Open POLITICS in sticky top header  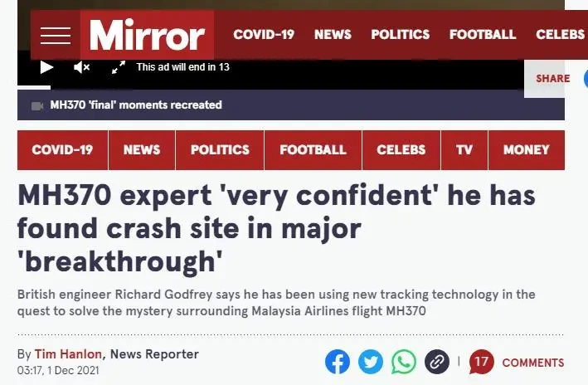point(400,35)
